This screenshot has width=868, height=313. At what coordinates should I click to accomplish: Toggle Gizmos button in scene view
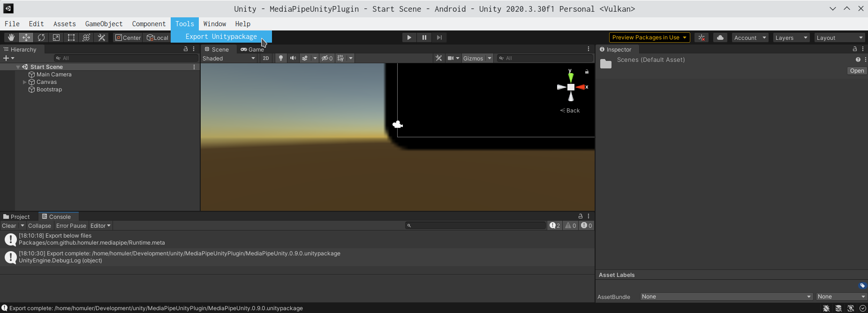(473, 58)
